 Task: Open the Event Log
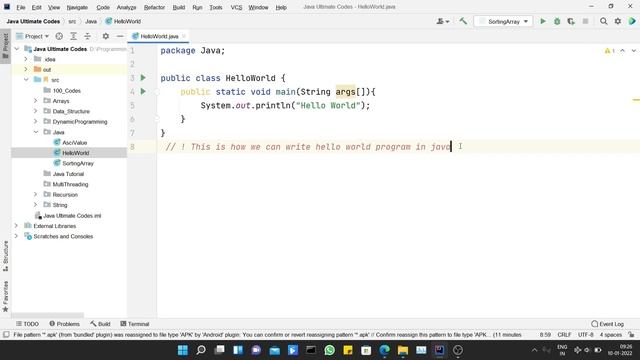click(607, 324)
